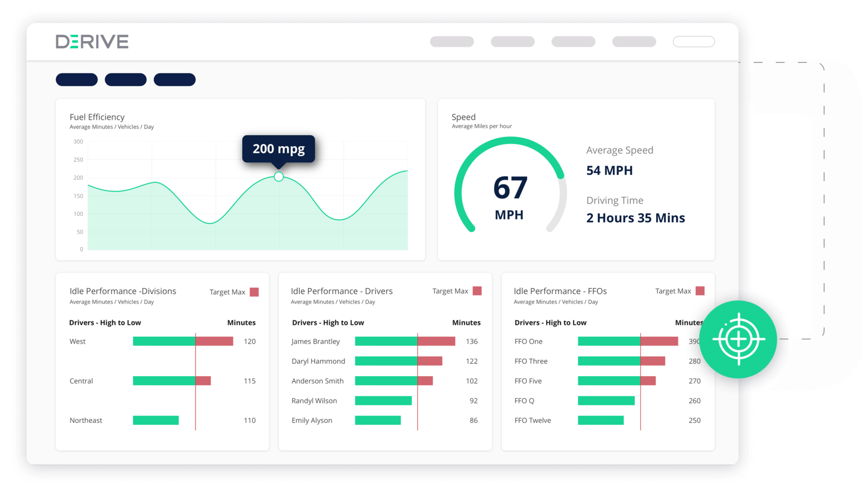Open the last gray navigation placeholder

click(x=634, y=42)
